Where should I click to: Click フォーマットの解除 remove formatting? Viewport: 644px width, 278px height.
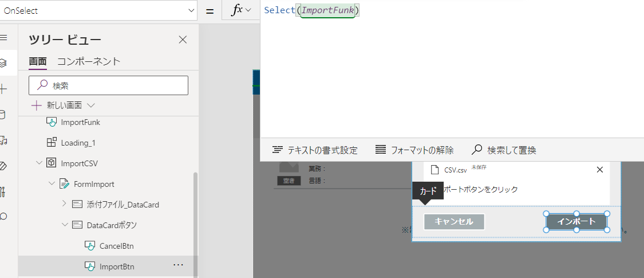(415, 150)
